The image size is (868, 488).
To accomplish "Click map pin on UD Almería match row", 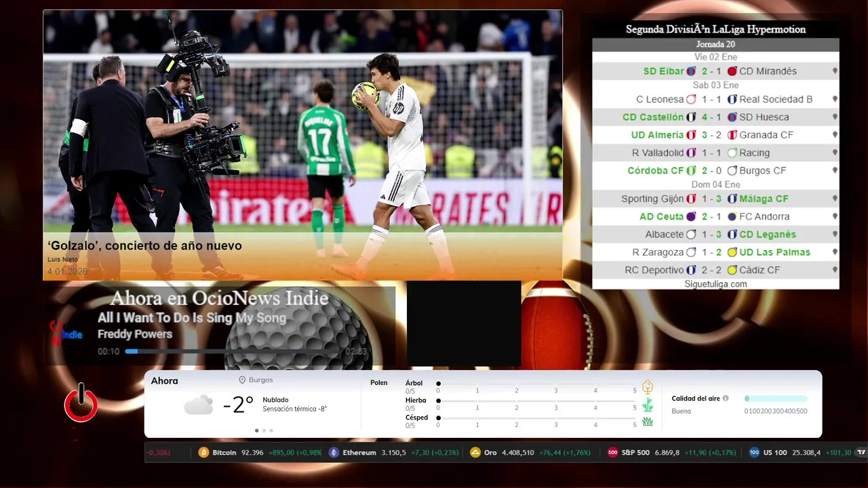I will click(835, 135).
